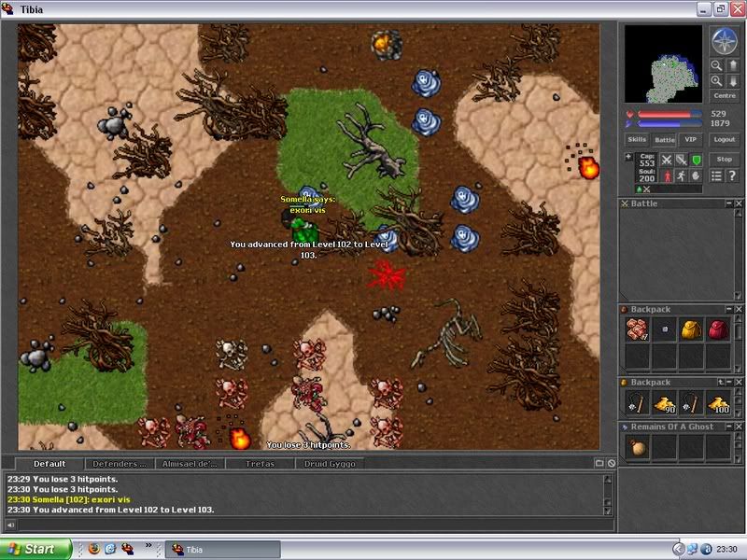
Task: Enable offensive fighting mode
Action: [x=667, y=161]
